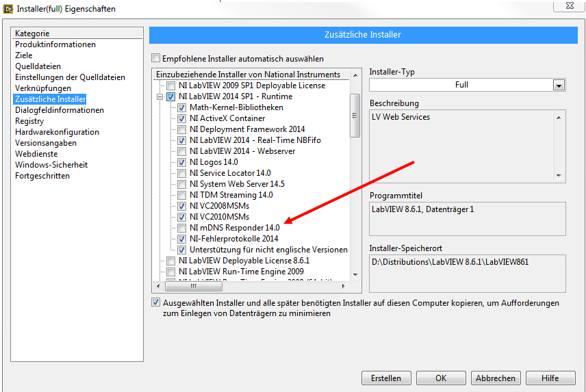Viewport: 586px width, 392px height.
Task: Uncheck NI VC2008MSMs
Action: (181, 206)
